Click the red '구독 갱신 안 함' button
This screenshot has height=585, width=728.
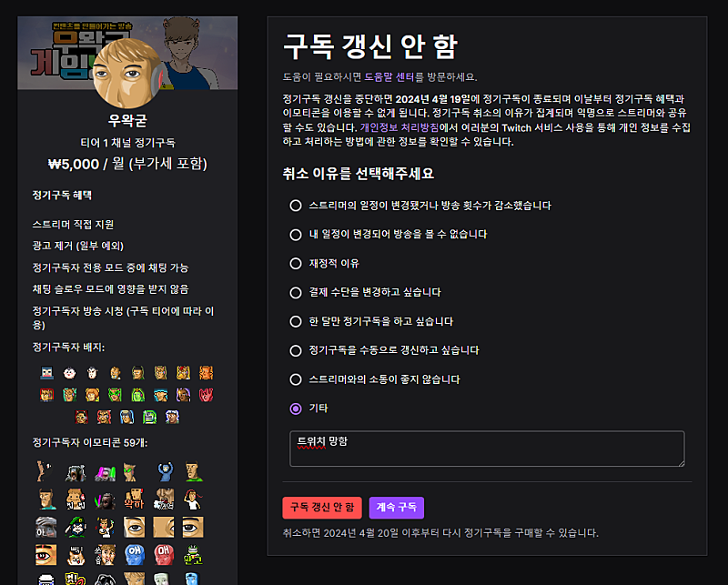[x=322, y=508]
